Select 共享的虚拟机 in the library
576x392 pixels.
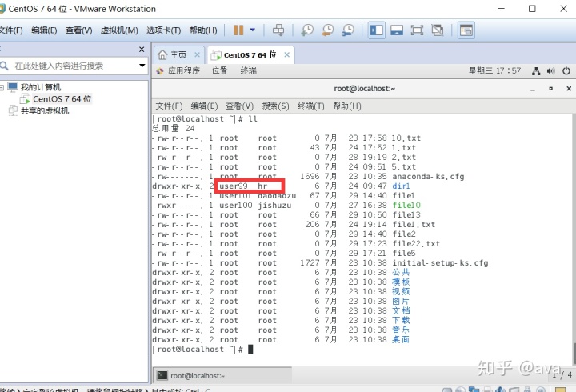45,110
